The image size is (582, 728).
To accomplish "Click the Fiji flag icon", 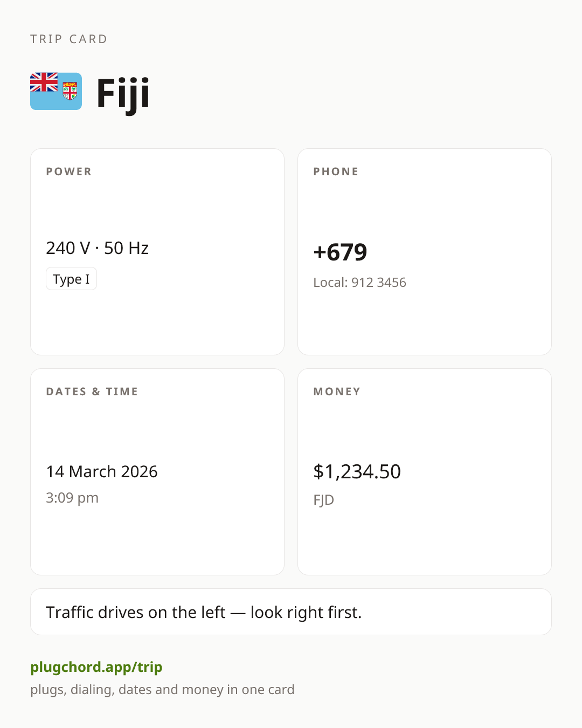I will pyautogui.click(x=56, y=91).
